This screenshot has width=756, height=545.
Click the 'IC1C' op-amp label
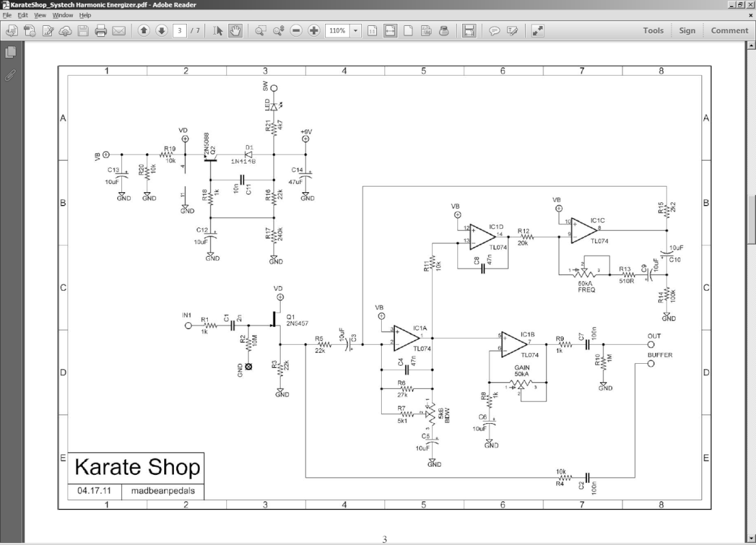click(597, 221)
